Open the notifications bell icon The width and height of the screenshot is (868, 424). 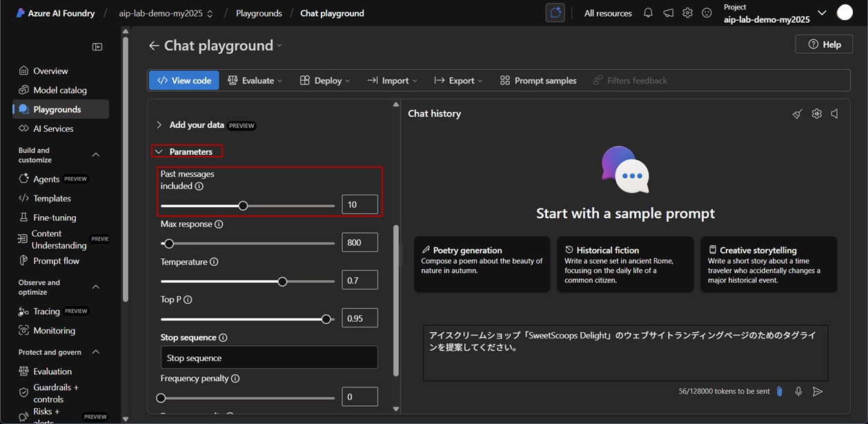[x=648, y=13]
